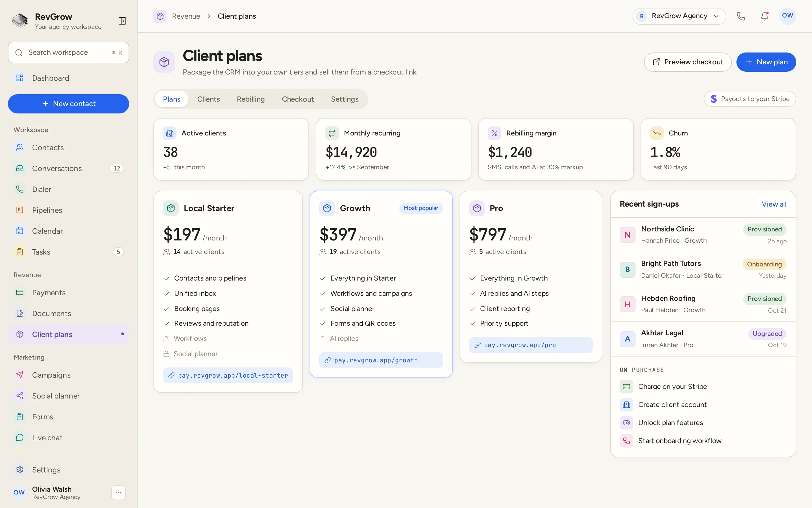The height and width of the screenshot is (508, 812).
Task: Click Revenue in the breadcrumb
Action: pyautogui.click(x=186, y=16)
